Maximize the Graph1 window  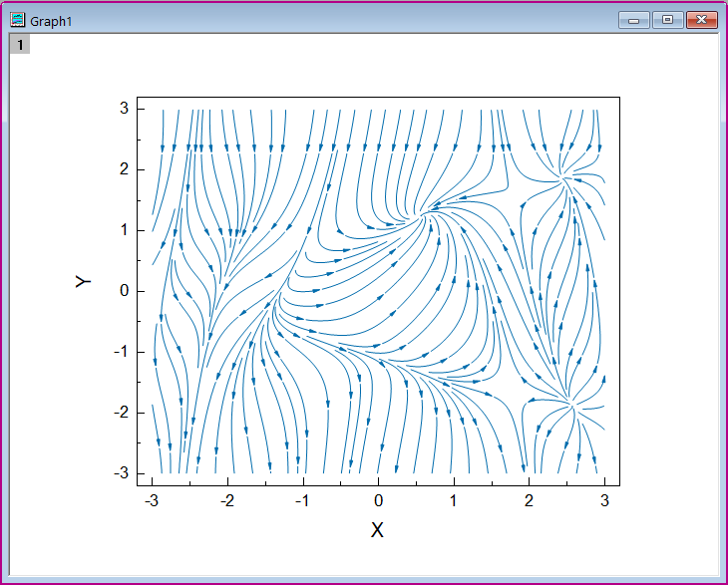click(x=667, y=20)
